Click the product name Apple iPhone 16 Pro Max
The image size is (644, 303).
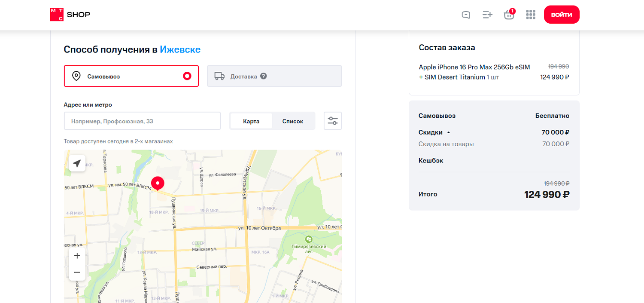(x=474, y=72)
